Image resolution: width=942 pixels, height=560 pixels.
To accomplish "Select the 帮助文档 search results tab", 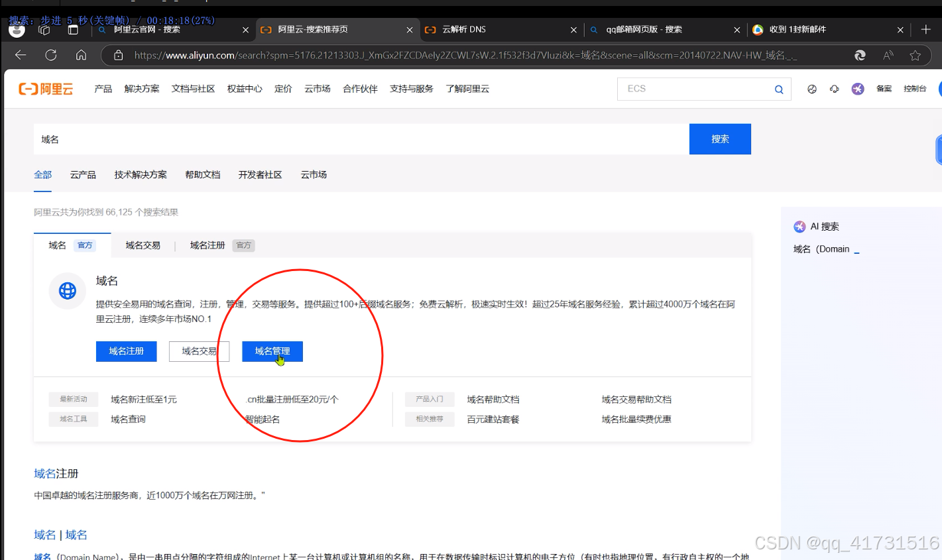I will tap(203, 175).
